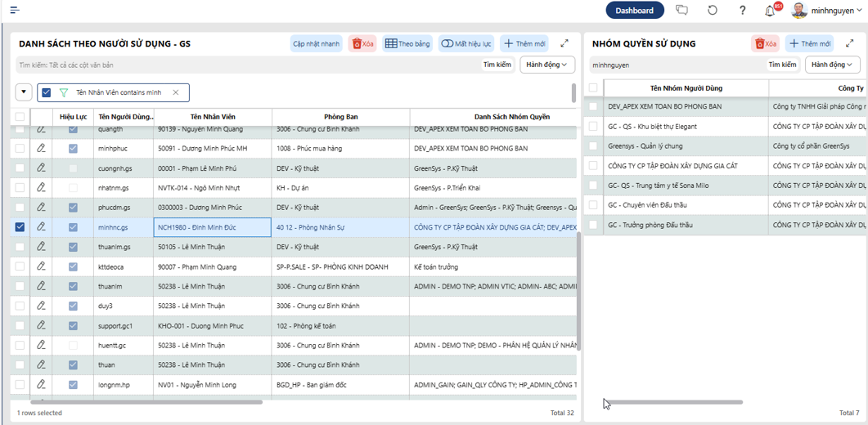This screenshot has height=425, width=868.
Task: Edit the thuan row with pencil icon
Action: click(40, 365)
